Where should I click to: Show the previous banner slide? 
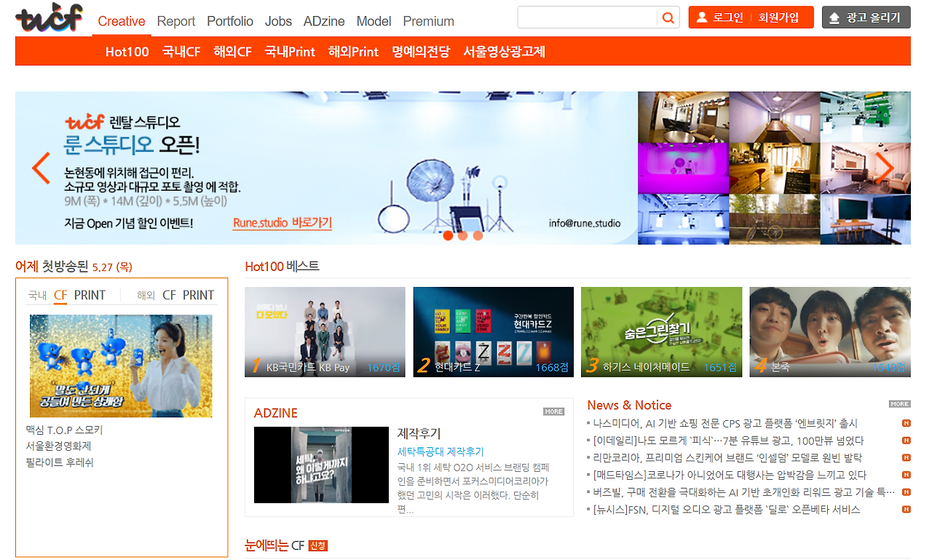tap(41, 168)
